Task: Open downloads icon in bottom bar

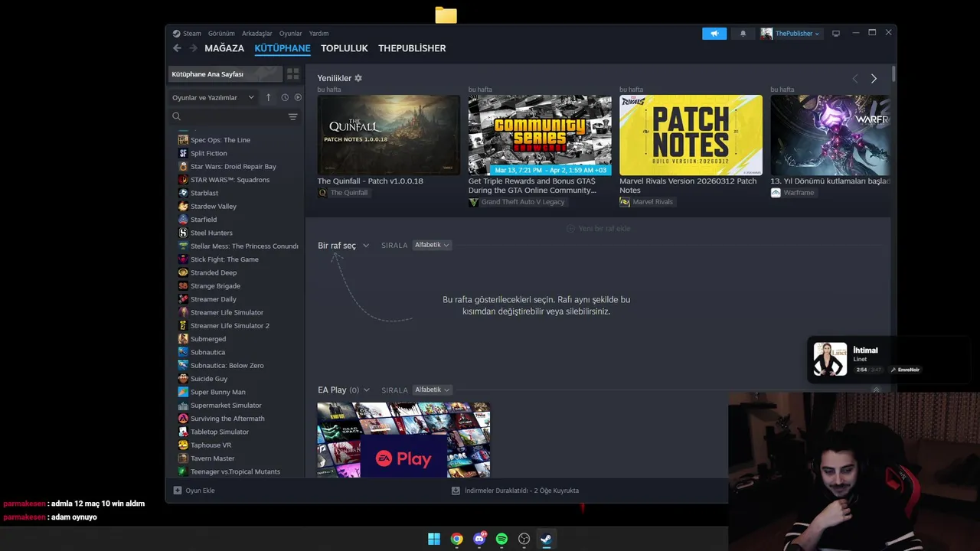Action: (456, 491)
